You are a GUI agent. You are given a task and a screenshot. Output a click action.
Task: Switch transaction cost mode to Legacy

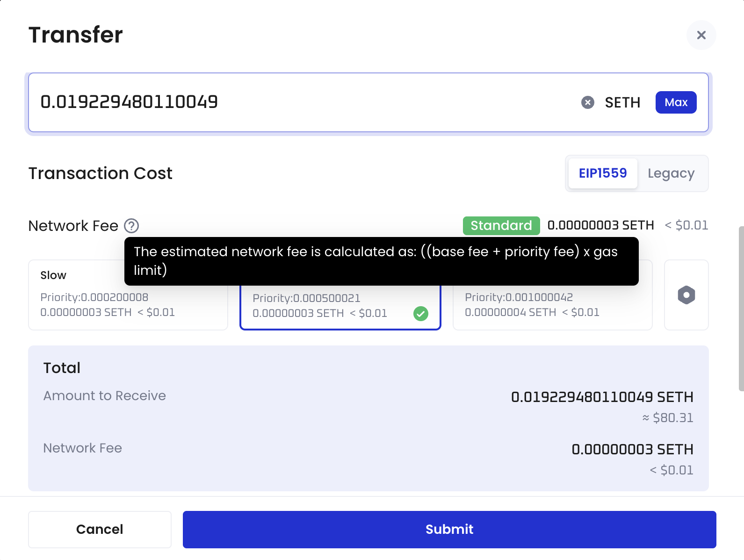(x=671, y=173)
